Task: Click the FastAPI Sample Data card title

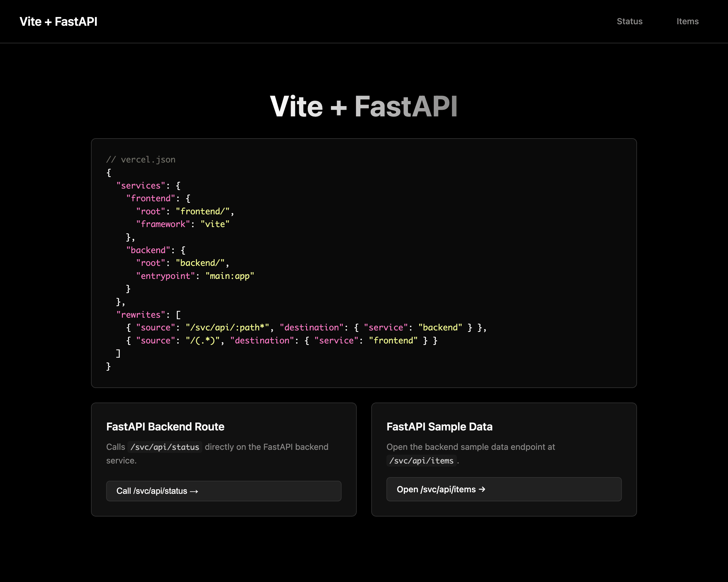Action: (440, 427)
